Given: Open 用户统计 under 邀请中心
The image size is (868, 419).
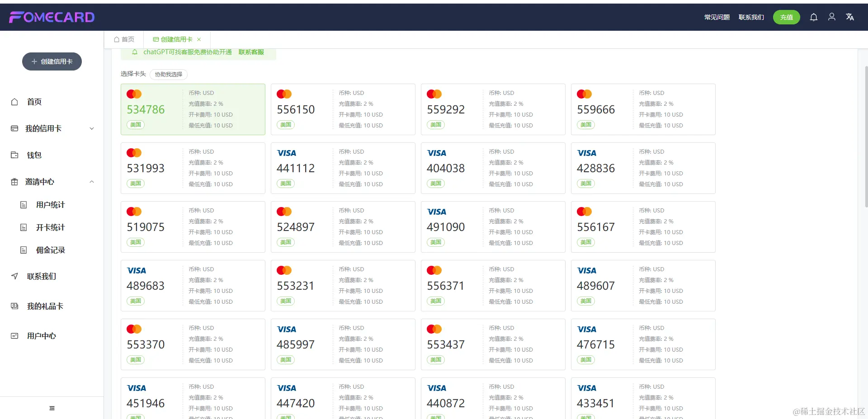Looking at the screenshot, I should coord(52,205).
